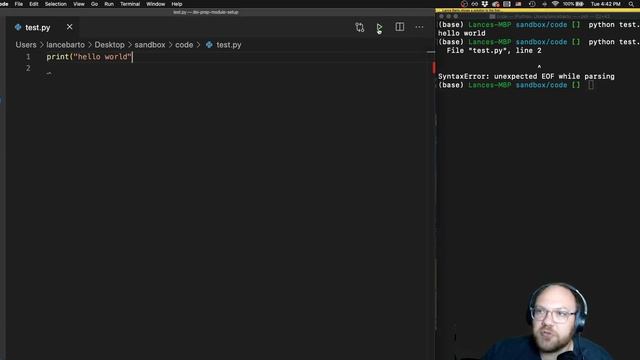Open the Run menu
Screen dimensions: 640x360
click(109, 4)
